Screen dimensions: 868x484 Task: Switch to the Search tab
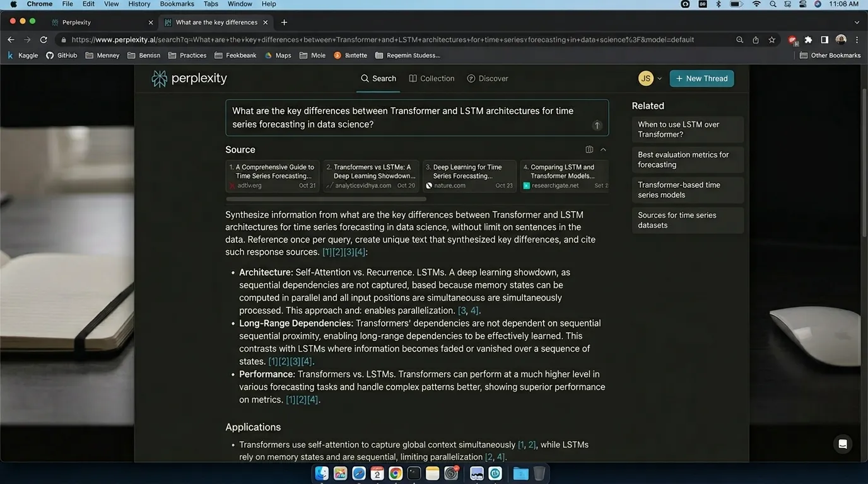pyautogui.click(x=378, y=79)
